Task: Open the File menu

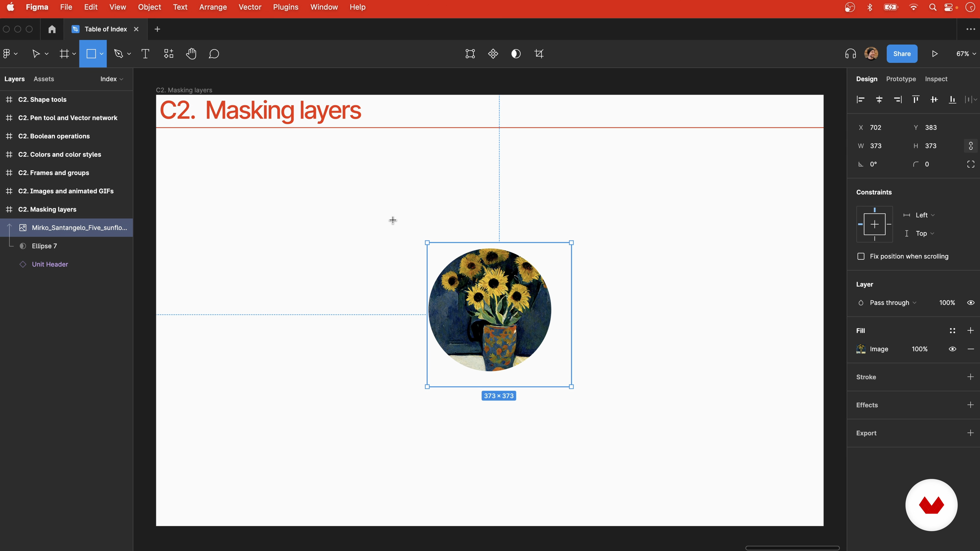Action: coord(66,7)
